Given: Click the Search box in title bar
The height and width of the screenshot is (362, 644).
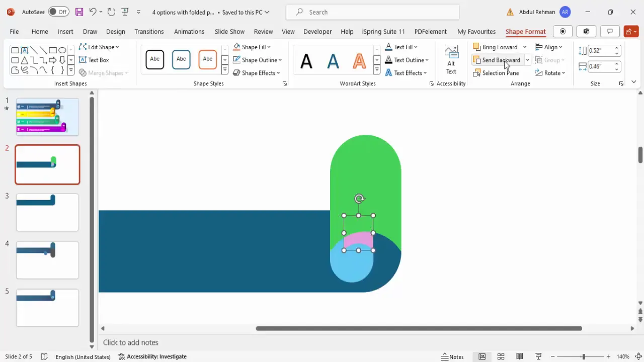Looking at the screenshot, I should click(372, 12).
